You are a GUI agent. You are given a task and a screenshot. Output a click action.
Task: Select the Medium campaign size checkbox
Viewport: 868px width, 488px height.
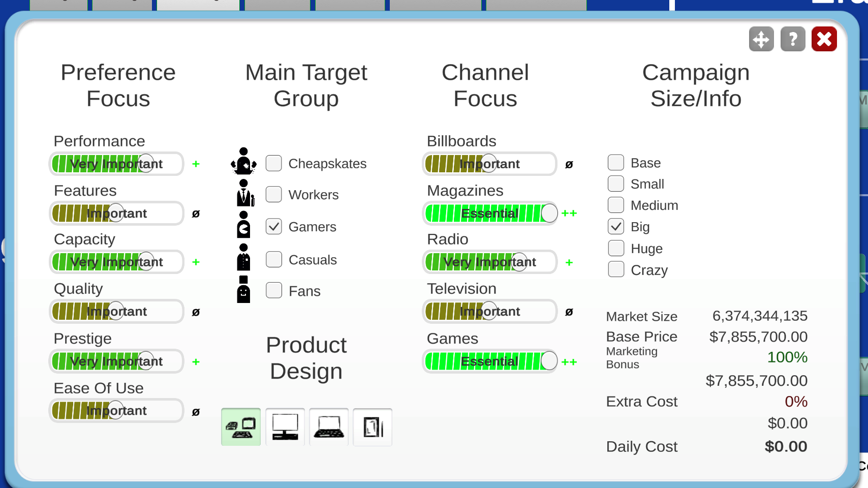(616, 205)
